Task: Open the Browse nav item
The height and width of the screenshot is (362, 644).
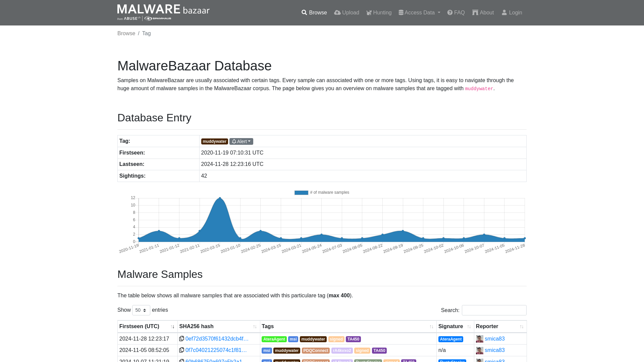Action: [x=314, y=13]
